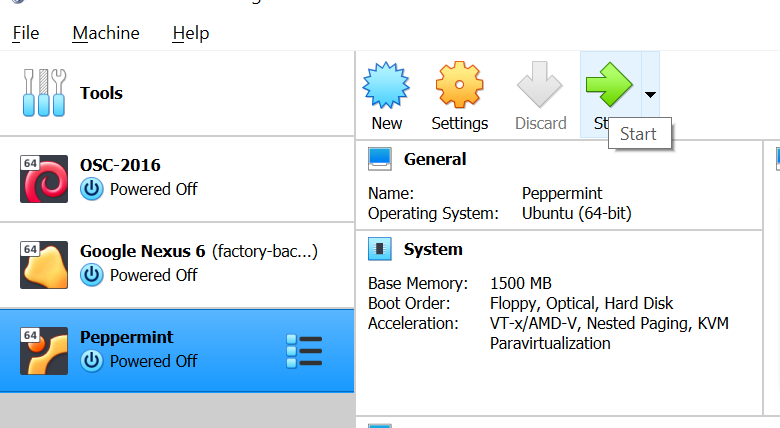Click the Peppermint VM icon
Screen dimensions: 780x428
pos(44,350)
